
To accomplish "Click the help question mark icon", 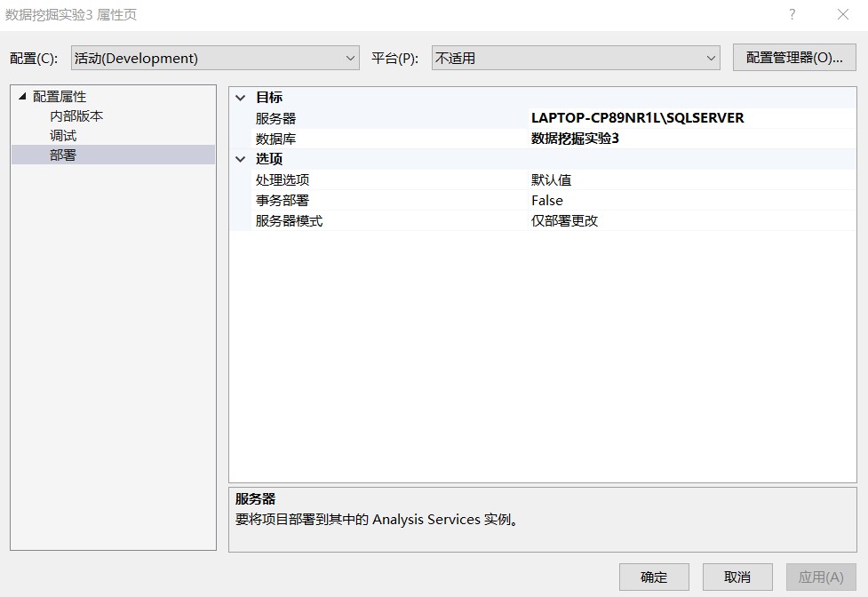I will point(792,14).
